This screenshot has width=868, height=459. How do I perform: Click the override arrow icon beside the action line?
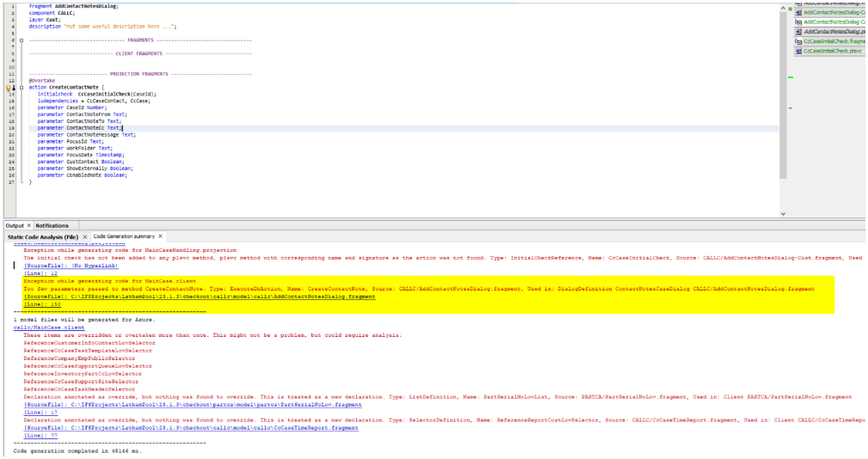coord(14,88)
